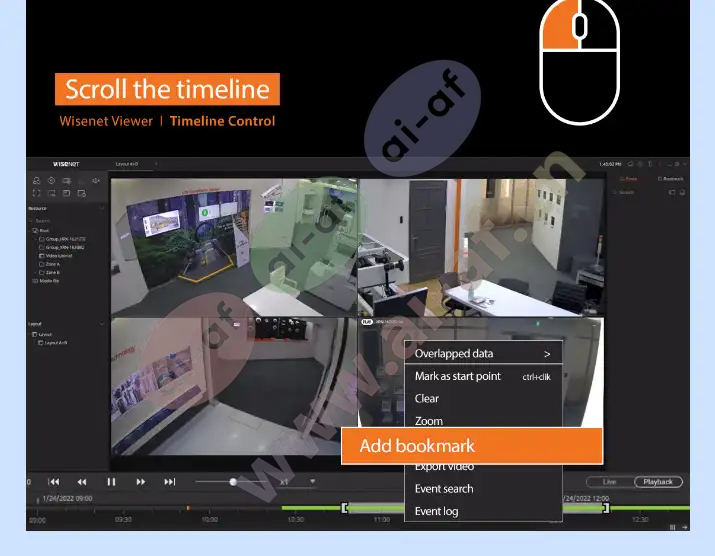
Task: Select the second Group_XRN folder
Action: point(62,247)
